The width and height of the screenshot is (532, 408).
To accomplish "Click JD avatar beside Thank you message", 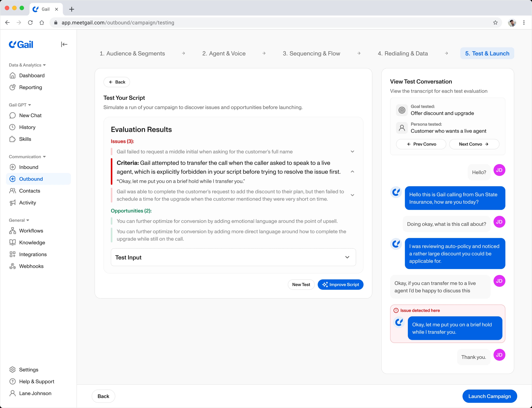I will [x=499, y=355].
